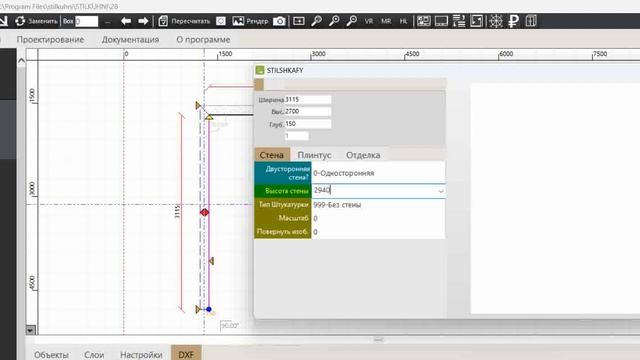Viewport: 640px width, 360px height.
Task: Open the Документация menu
Action: pos(130,40)
